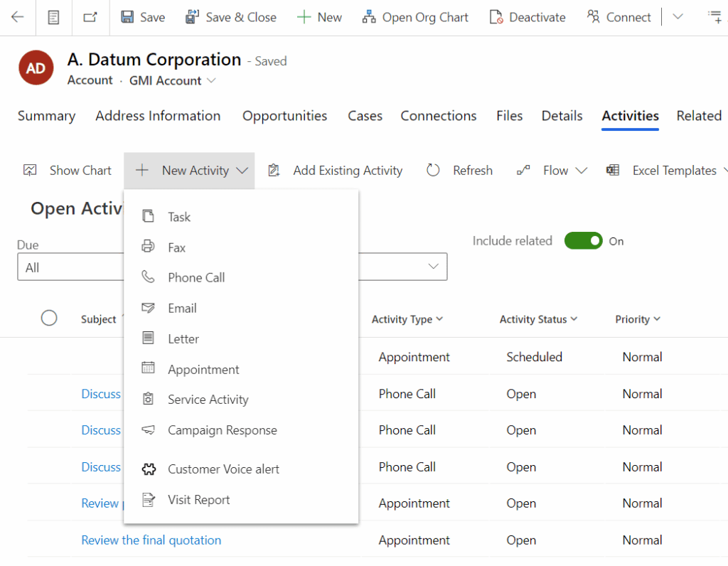Viewport: 728px width, 566px height.
Task: Click the Save disk icon
Action: [x=127, y=17]
